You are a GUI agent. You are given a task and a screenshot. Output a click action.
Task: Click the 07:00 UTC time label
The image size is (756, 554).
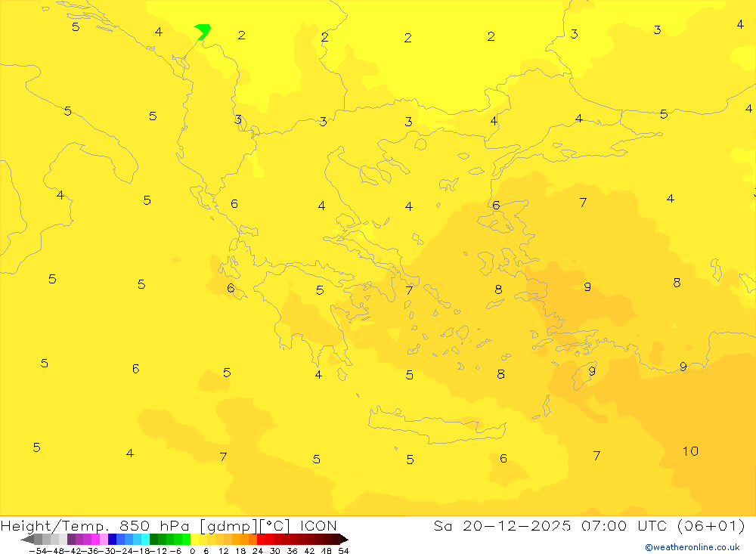tap(624, 525)
